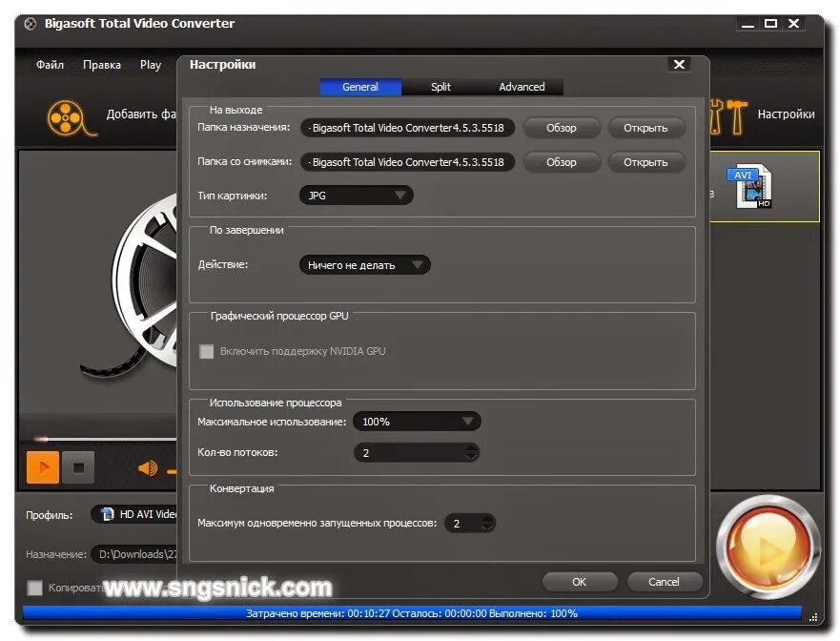This screenshot has width=840, height=641.
Task: Click the Добавить файл toolbar label
Action: (x=141, y=114)
